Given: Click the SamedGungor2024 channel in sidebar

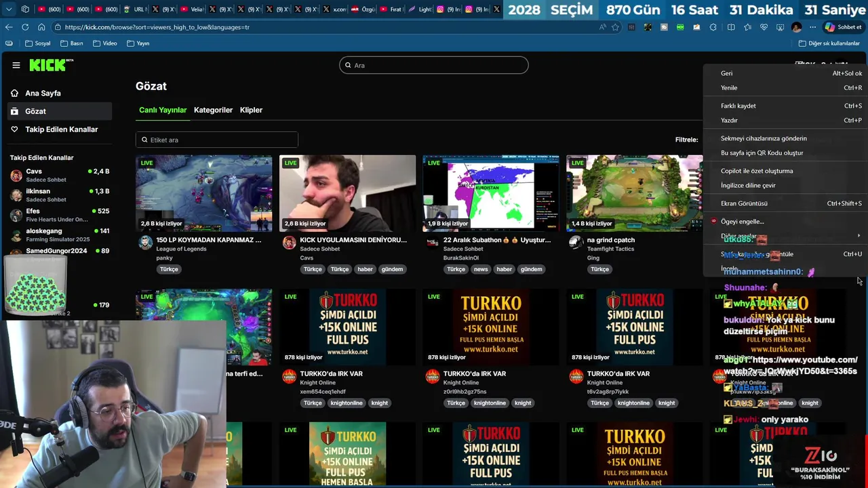Looking at the screenshot, I should (60, 251).
